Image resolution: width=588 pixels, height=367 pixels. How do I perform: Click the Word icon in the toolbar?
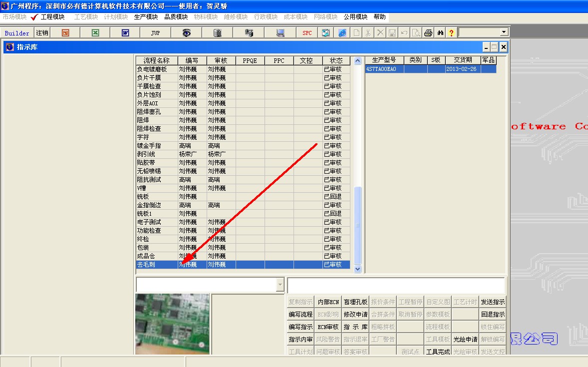point(125,33)
